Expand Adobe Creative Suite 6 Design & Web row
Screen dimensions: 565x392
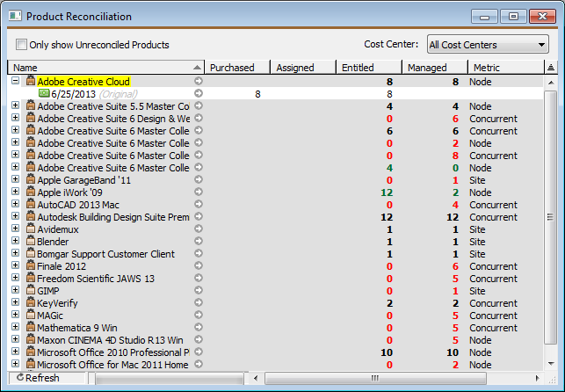tap(15, 118)
